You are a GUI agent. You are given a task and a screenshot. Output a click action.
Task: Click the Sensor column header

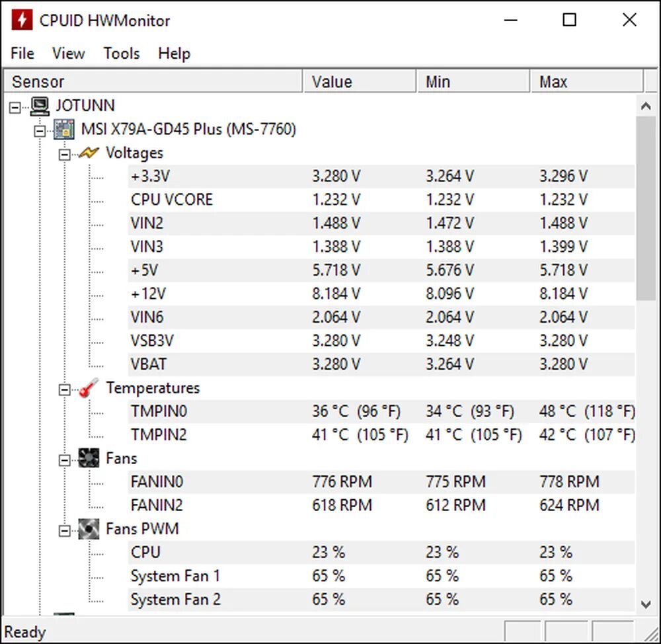click(x=153, y=81)
